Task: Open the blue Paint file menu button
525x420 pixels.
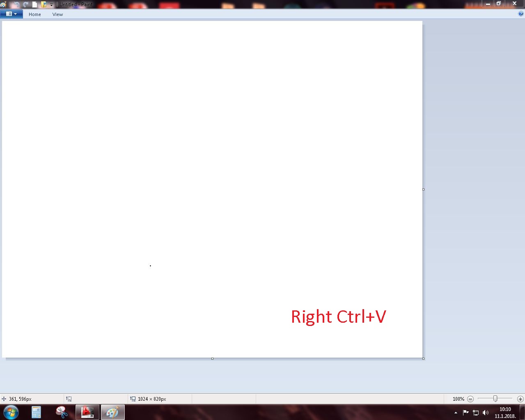Action: (11, 14)
